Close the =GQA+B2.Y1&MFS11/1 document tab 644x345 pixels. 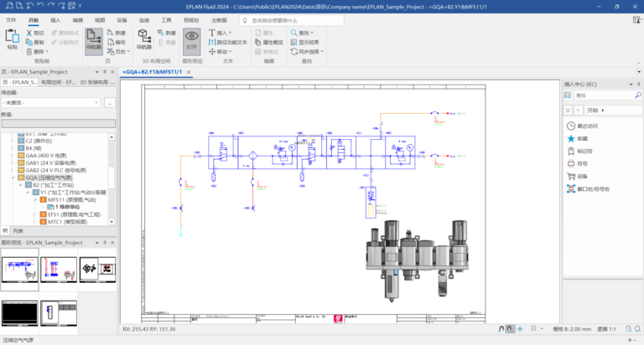tap(189, 72)
